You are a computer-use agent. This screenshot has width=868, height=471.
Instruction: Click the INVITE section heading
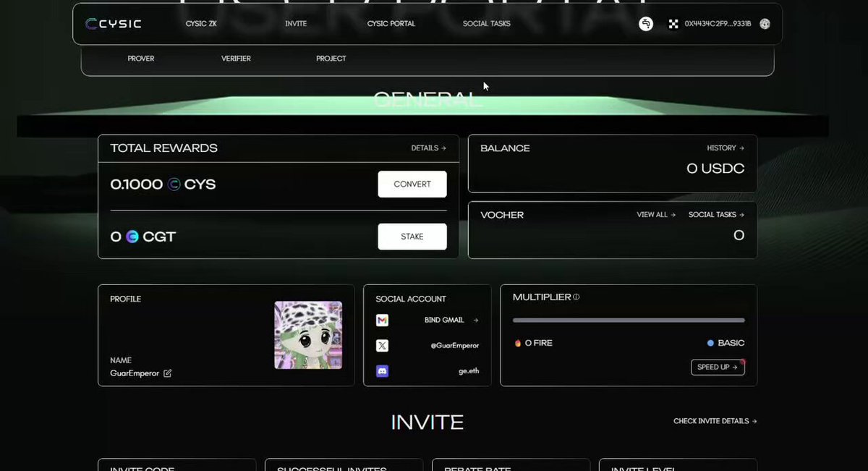pos(427,423)
